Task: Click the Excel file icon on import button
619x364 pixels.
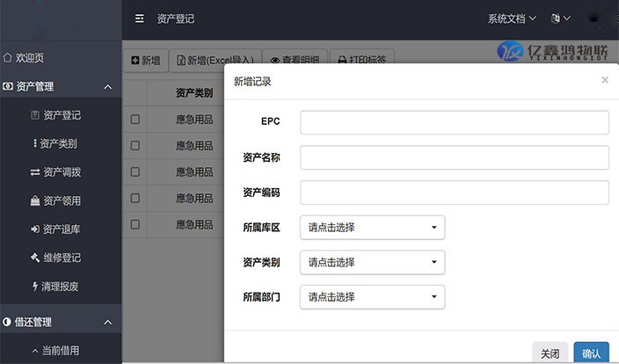Action: click(181, 60)
